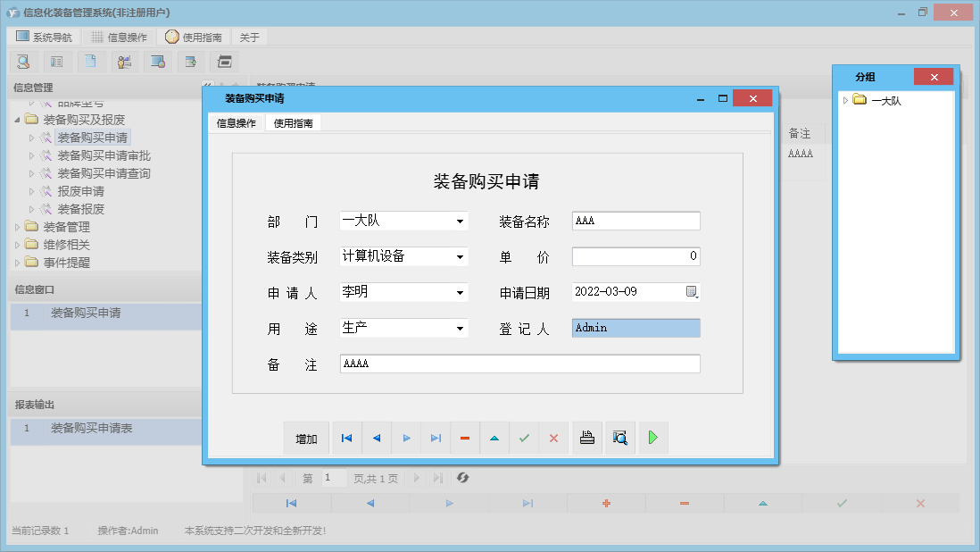Switch to 使用指南 tab in the dialog
Screen dimensions: 980x552
point(293,123)
